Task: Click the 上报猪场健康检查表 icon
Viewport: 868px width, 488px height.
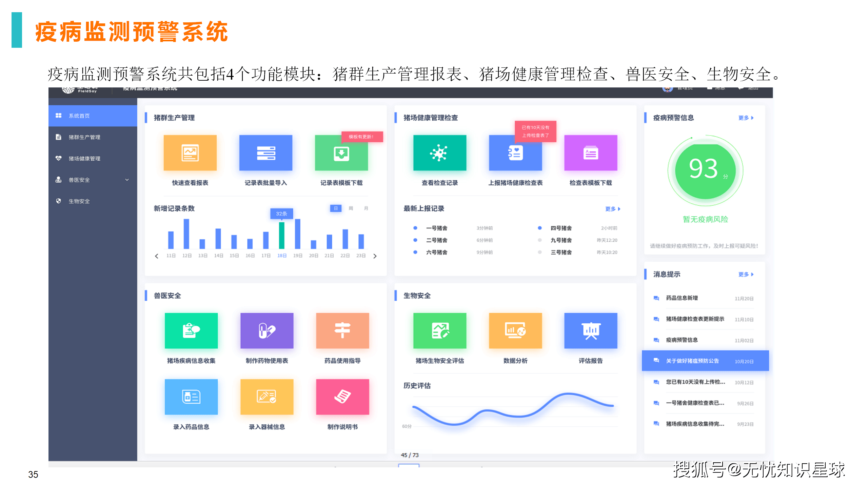Action: click(515, 153)
